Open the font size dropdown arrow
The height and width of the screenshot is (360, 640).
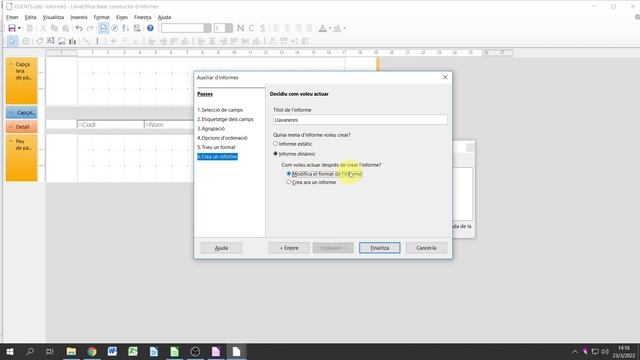pyautogui.click(x=229, y=28)
